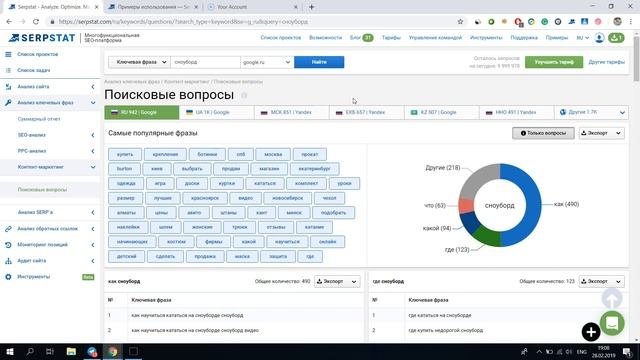Click the green Улучшить тариф button
The image size is (640, 360).
(554, 62)
